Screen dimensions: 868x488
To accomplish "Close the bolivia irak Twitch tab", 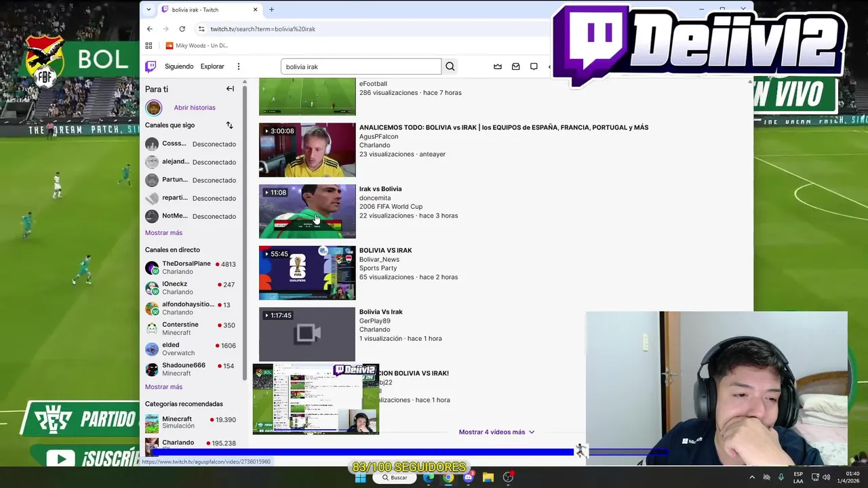I will pyautogui.click(x=255, y=9).
